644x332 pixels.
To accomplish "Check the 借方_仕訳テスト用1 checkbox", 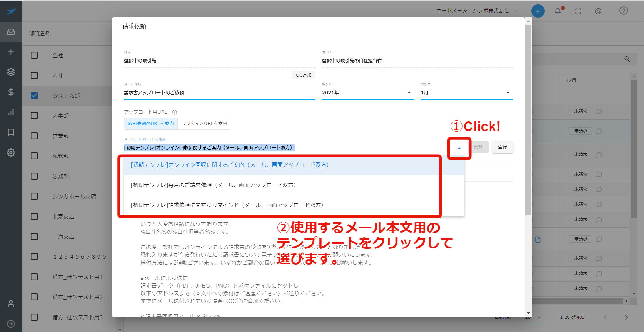I will tap(34, 277).
